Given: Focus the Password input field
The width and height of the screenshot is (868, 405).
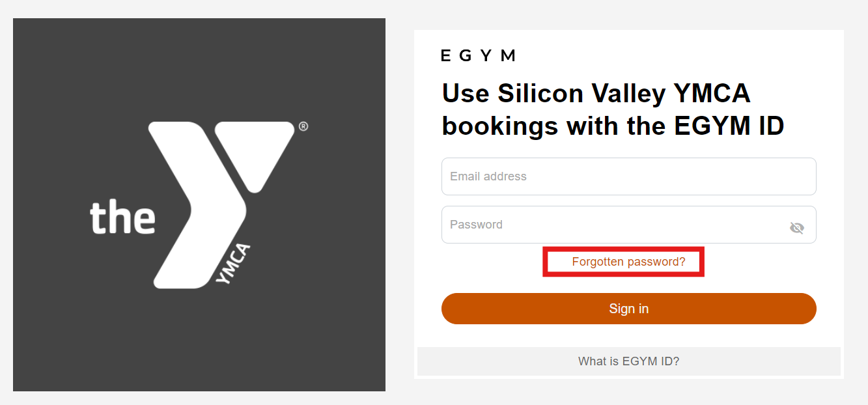Looking at the screenshot, I should [612, 225].
